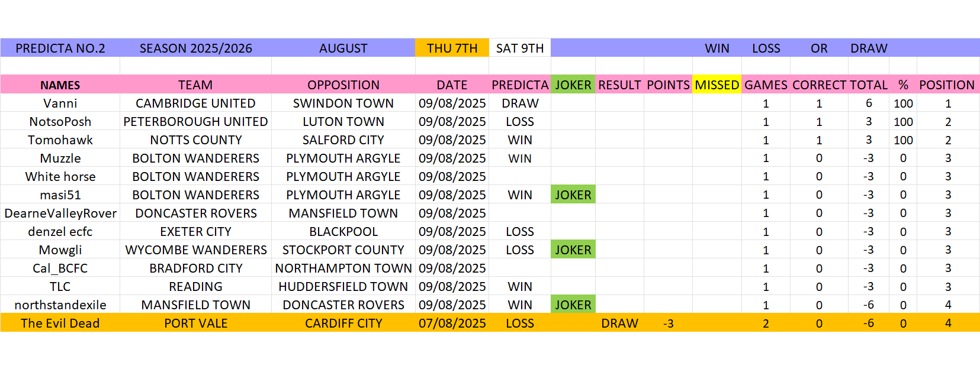The height and width of the screenshot is (369, 980).
Task: Select The Evil Dead row name
Action: pos(60,323)
